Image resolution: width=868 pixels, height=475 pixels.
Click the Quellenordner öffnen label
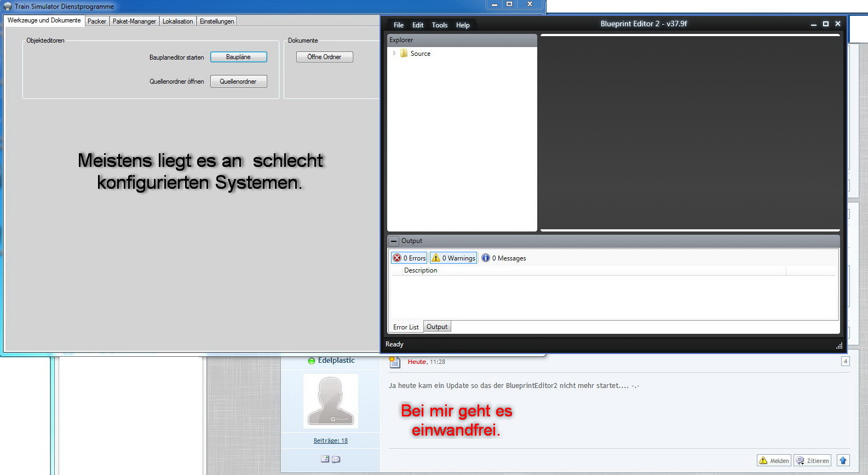177,82
